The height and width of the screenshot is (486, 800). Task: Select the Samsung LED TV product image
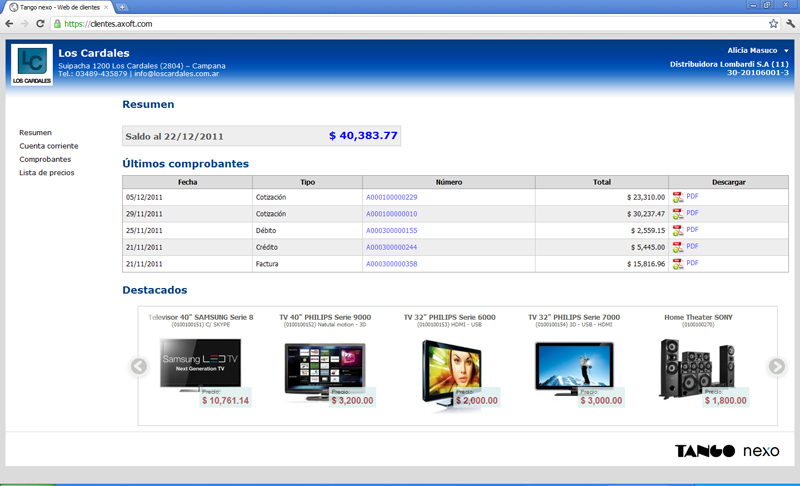click(x=200, y=365)
